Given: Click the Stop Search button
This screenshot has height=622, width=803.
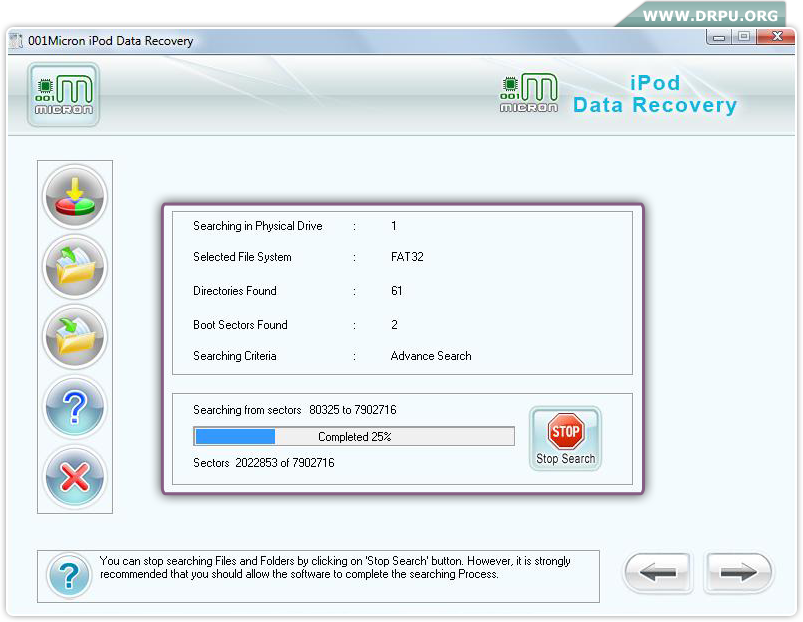Looking at the screenshot, I should click(565, 439).
